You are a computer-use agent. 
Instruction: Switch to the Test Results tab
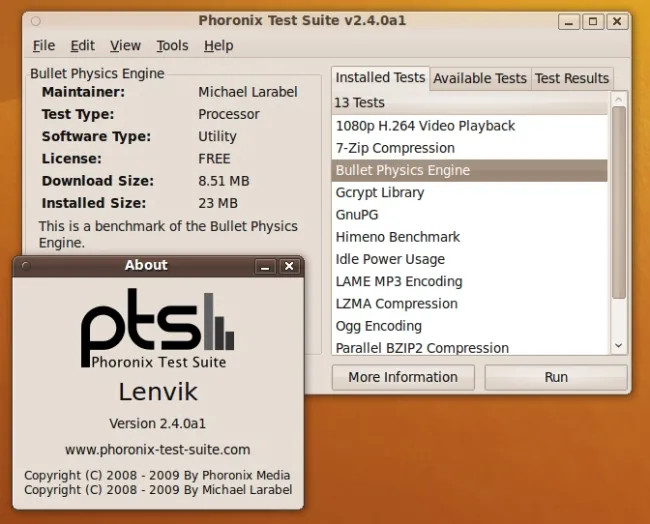[572, 78]
